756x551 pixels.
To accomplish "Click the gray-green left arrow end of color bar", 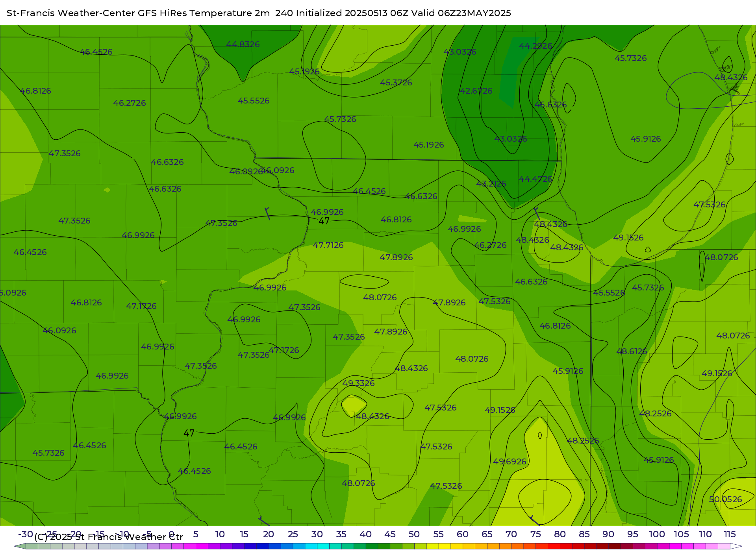I will pyautogui.click(x=20, y=546).
